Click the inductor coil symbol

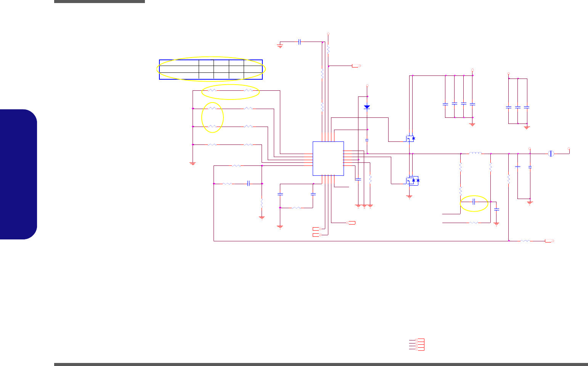(475, 153)
